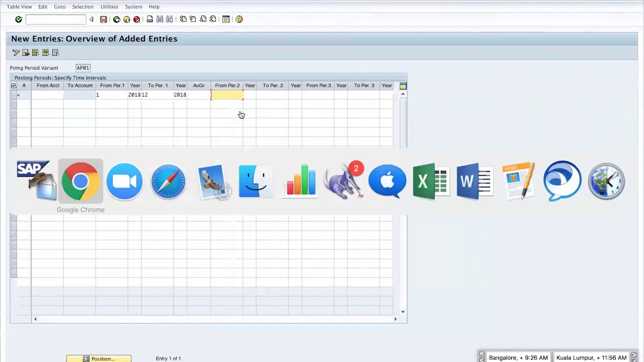Click the From Per.3 column header
The width and height of the screenshot is (644, 362).
(x=318, y=85)
